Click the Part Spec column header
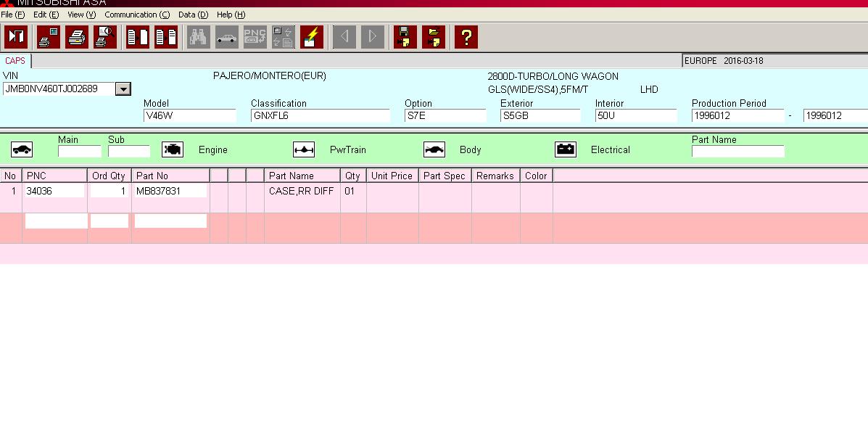 445,176
